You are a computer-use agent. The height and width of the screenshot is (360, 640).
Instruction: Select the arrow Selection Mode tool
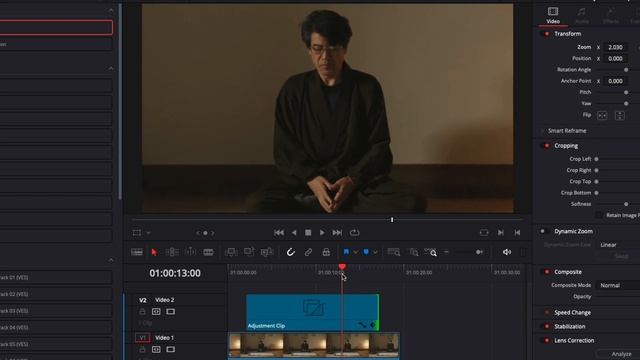[154, 252]
